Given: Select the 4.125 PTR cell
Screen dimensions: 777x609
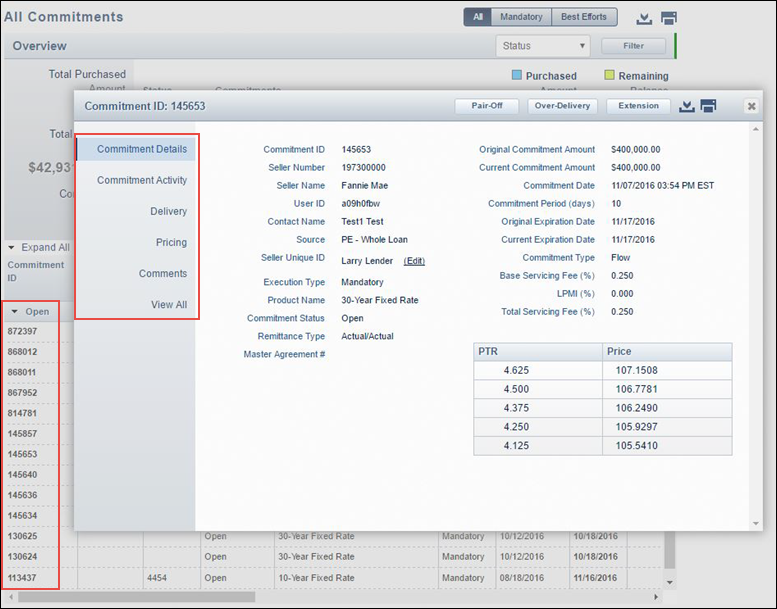Looking at the screenshot, I should coord(538,446).
